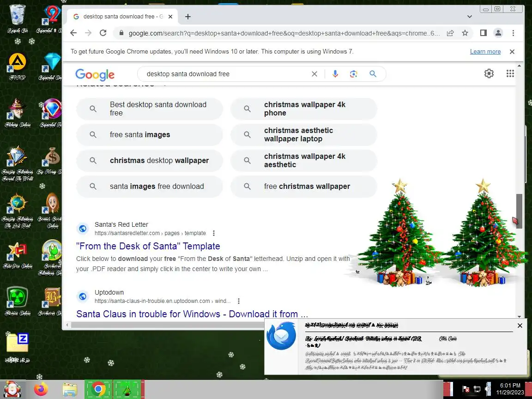Search 'christmas wallpaper 4k aesthetic' suggestion
The height and width of the screenshot is (399, 532).
[304, 161]
